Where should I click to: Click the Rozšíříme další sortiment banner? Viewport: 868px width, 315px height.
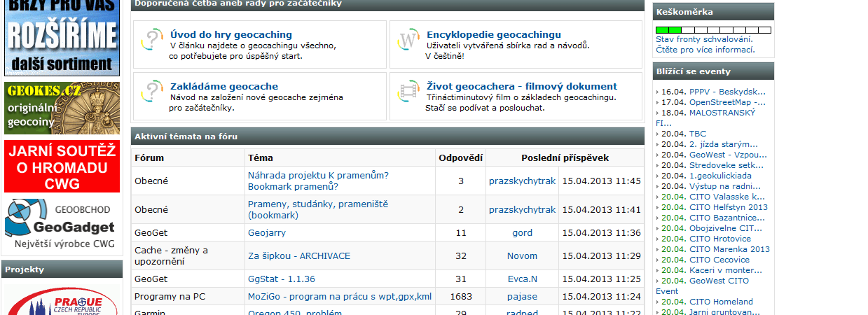62,38
